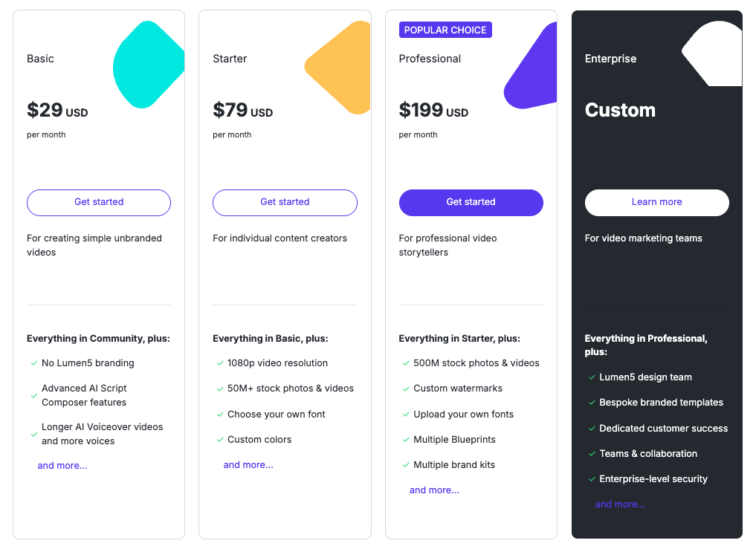Click checkmark beside Enterprise-level security
The width and height of the screenshot is (756, 549).
[x=592, y=479]
